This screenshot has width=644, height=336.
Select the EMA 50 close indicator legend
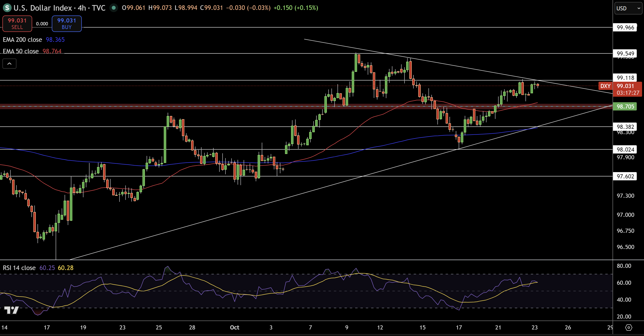21,51
